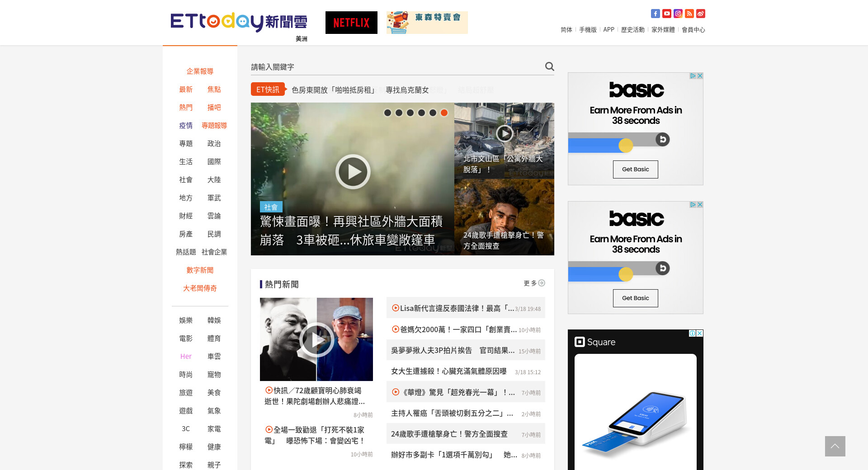This screenshot has height=470, width=868.
Task: Open 財經 category in sidebar
Action: [x=186, y=216]
